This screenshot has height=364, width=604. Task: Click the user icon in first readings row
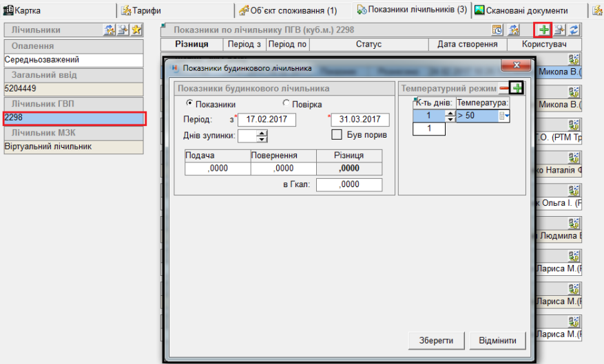574,59
